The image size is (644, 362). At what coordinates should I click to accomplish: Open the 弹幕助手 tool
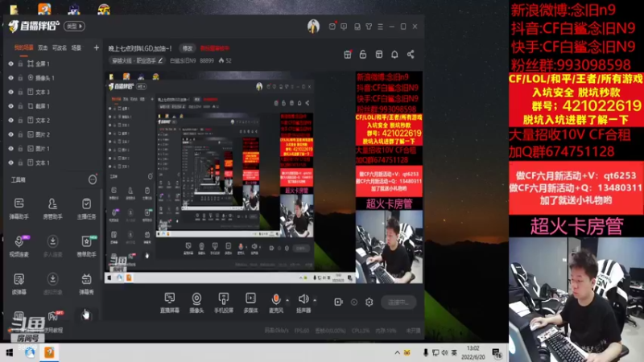pyautogui.click(x=19, y=208)
